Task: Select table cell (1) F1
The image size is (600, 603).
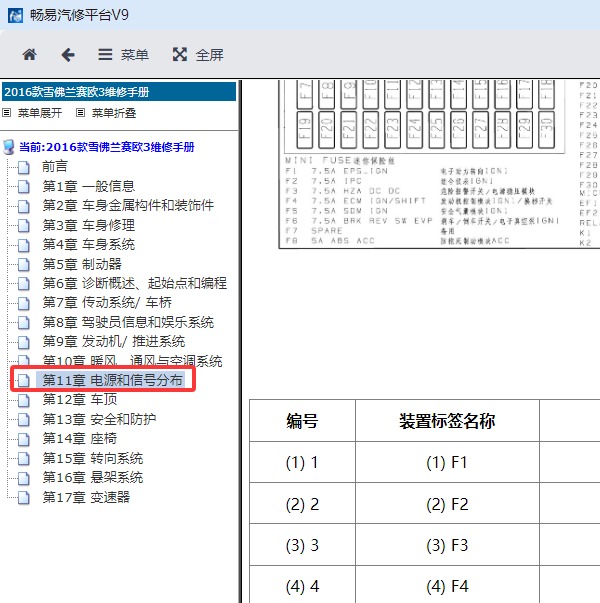Action: coord(447,462)
